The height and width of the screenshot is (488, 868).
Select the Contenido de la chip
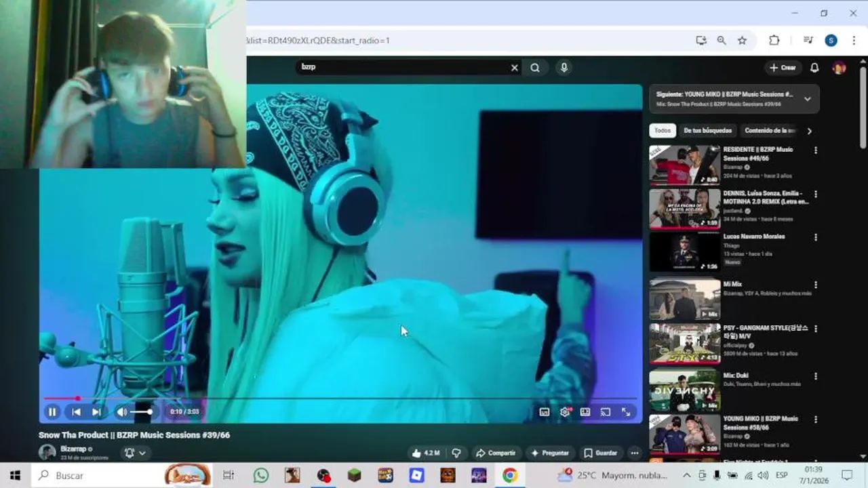click(770, 131)
